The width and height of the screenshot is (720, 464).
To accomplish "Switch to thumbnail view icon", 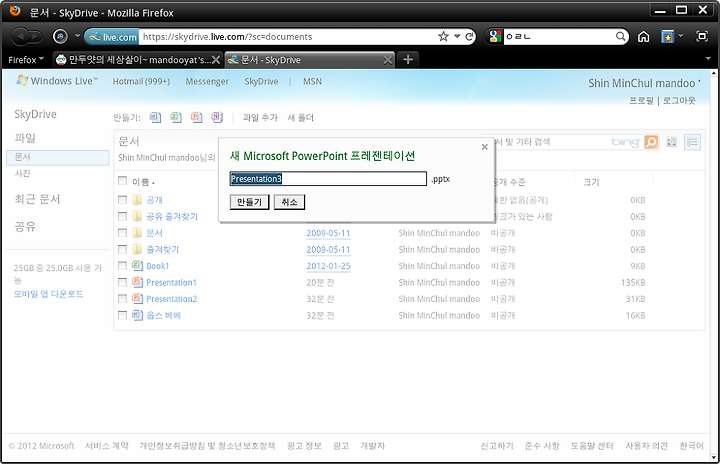I will [x=671, y=142].
